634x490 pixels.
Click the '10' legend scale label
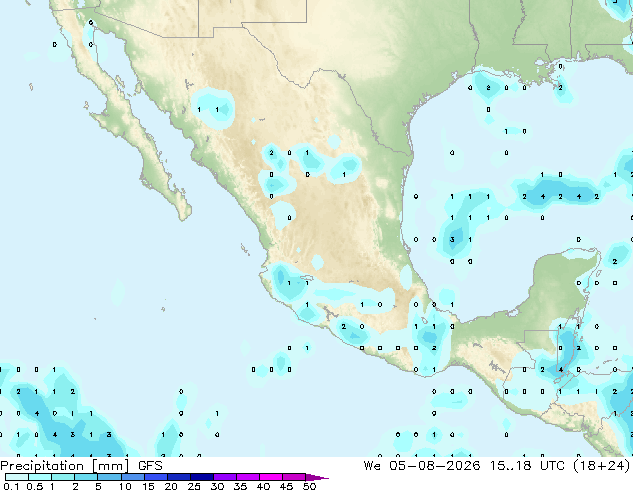pos(125,486)
